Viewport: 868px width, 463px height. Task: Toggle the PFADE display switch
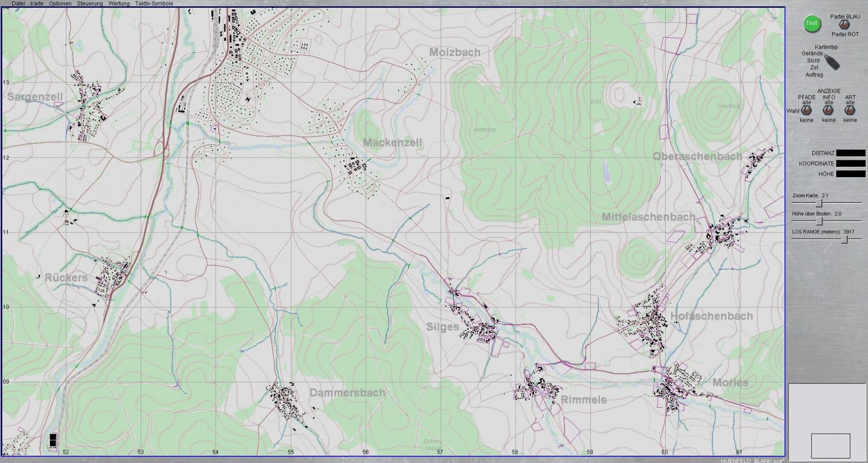pyautogui.click(x=806, y=110)
